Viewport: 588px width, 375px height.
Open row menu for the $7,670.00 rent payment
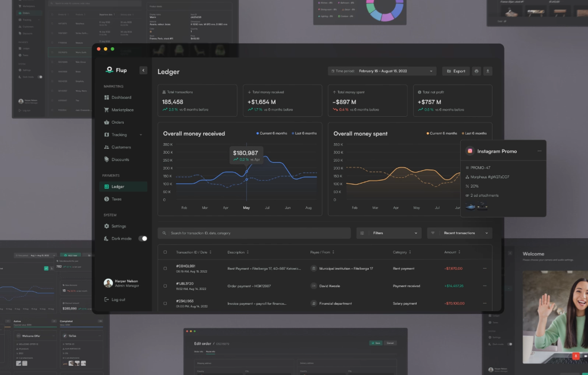click(x=484, y=268)
